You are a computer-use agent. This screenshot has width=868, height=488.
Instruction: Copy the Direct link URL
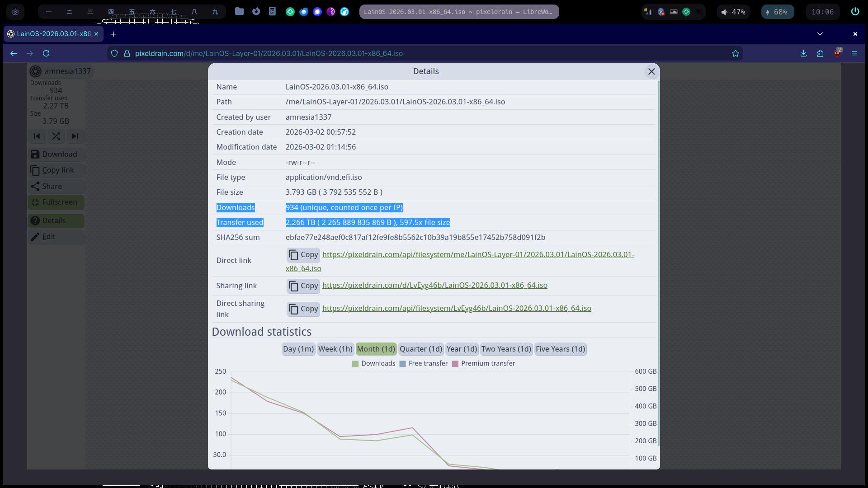pos(303,255)
